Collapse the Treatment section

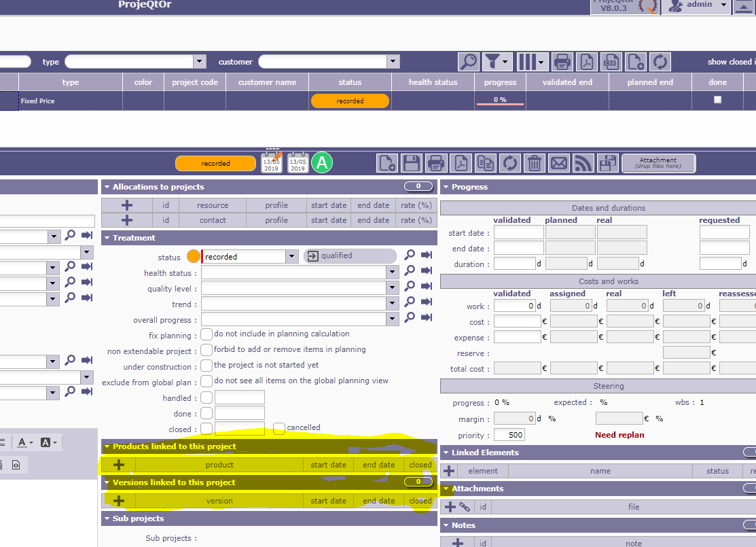(107, 238)
